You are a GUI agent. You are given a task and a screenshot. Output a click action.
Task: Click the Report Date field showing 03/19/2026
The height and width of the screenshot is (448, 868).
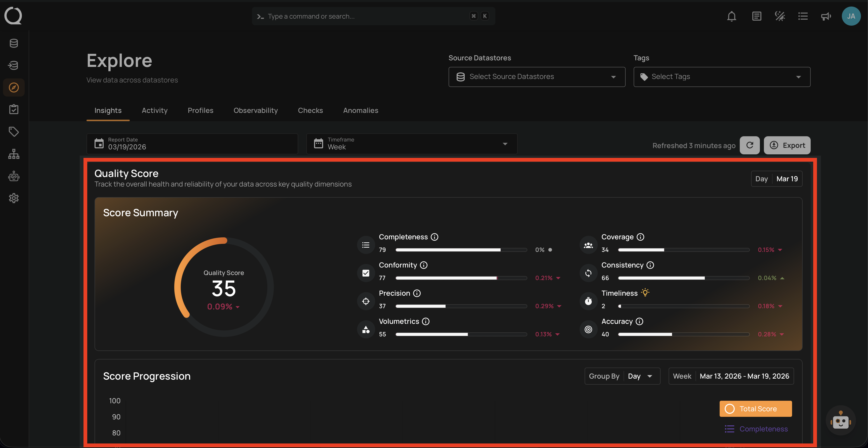(x=192, y=144)
